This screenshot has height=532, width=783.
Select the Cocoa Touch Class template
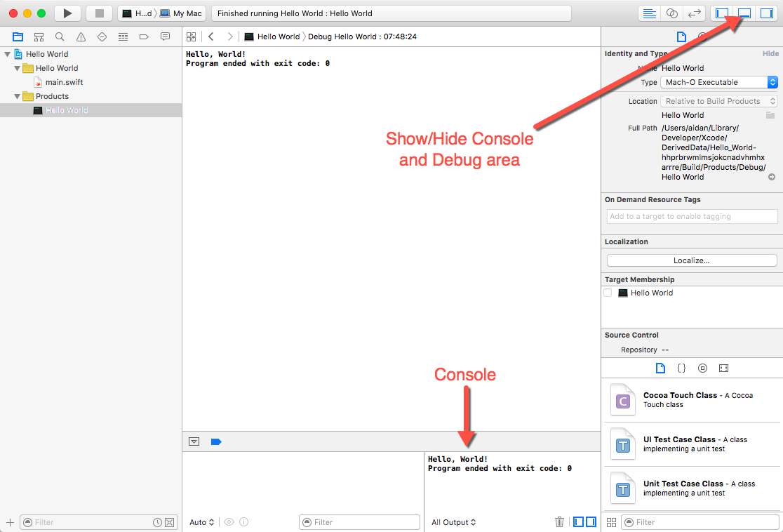click(x=692, y=399)
